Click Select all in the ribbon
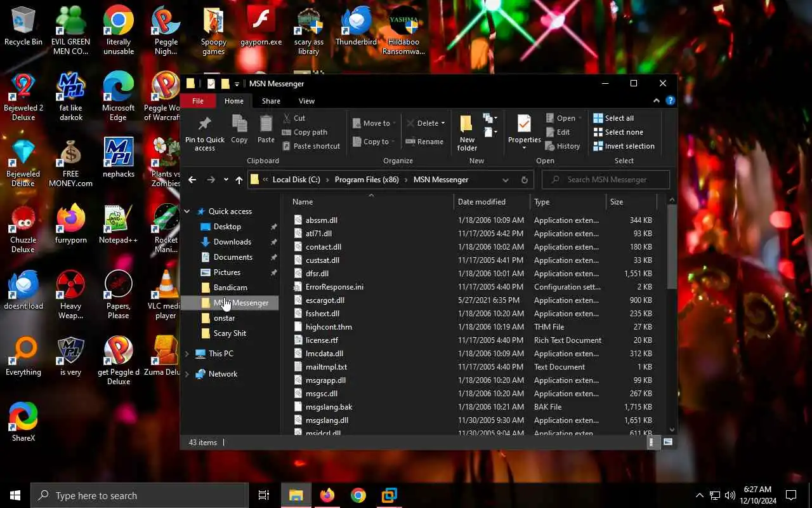The image size is (812, 508). pyautogui.click(x=613, y=118)
